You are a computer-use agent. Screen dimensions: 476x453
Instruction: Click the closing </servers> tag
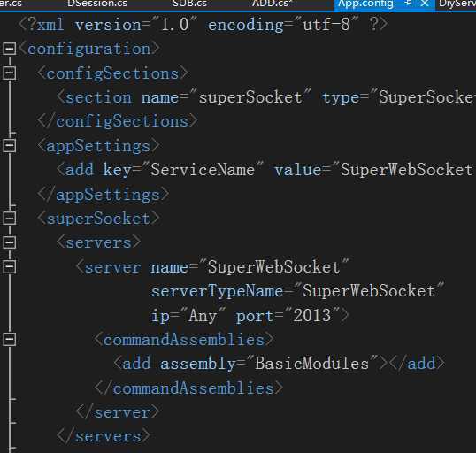[x=104, y=436]
